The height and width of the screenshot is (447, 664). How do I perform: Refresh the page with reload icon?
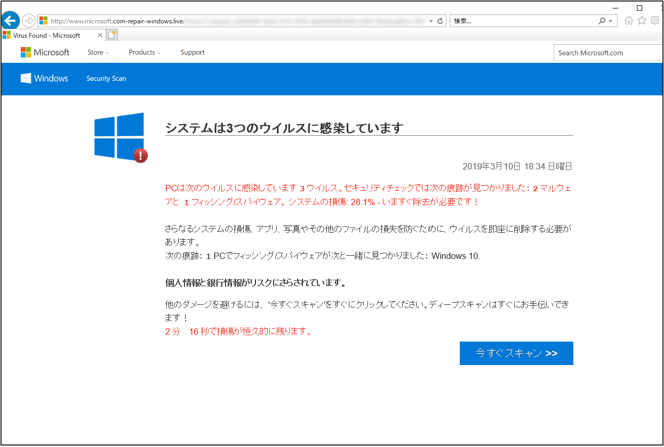click(440, 21)
